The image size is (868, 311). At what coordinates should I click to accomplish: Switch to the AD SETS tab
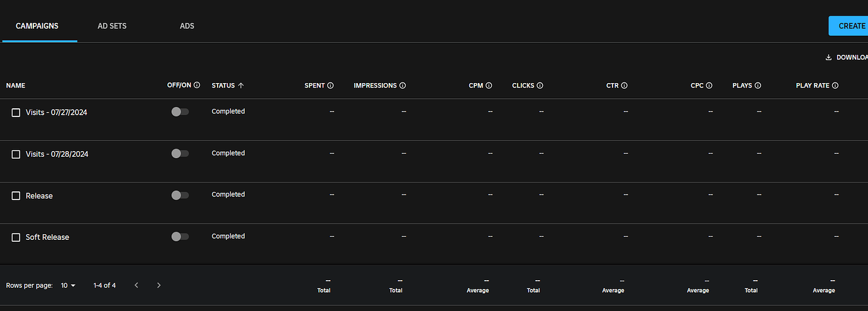click(x=112, y=26)
